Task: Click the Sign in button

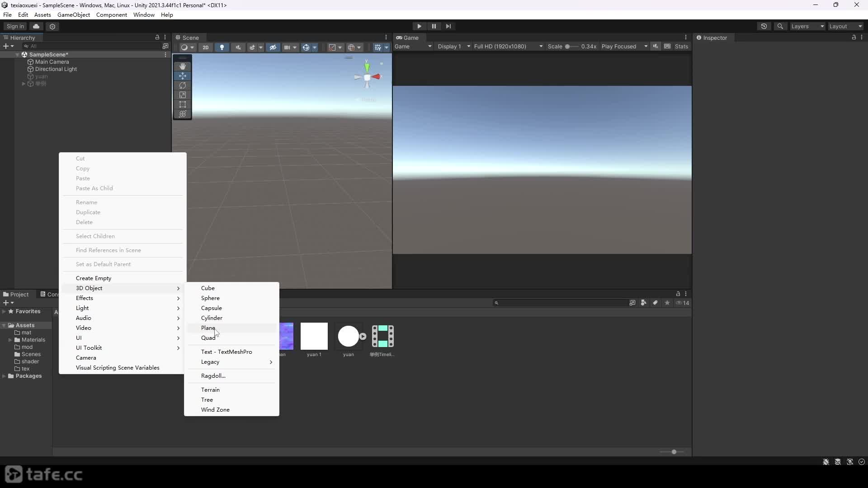Action: point(15,26)
